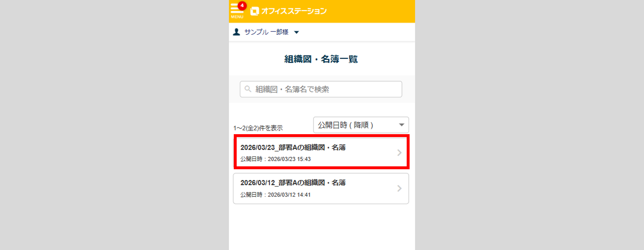Expand the user account dropdown arrow

[x=297, y=32]
